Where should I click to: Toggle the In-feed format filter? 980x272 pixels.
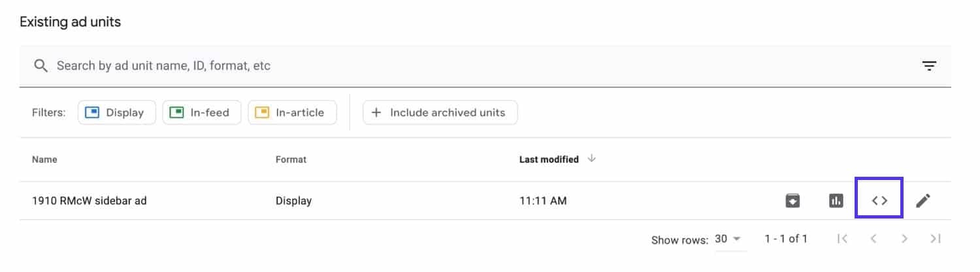[x=201, y=112]
